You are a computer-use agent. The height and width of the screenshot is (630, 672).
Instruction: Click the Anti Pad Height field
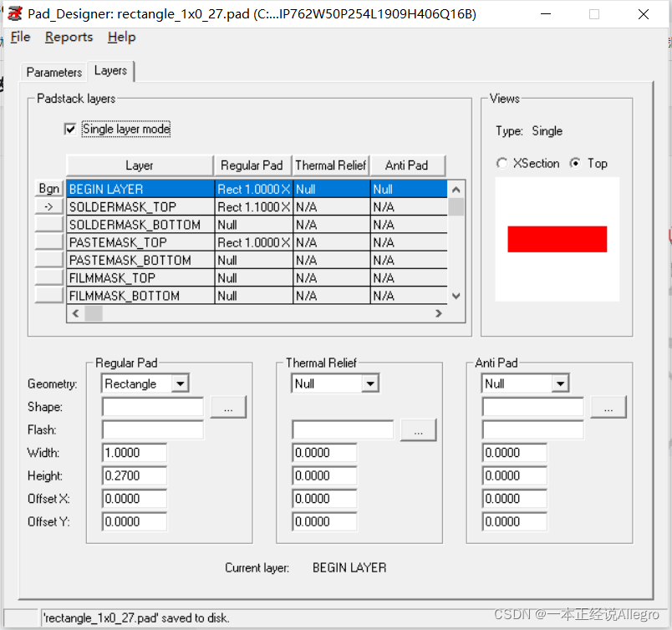[x=514, y=475]
